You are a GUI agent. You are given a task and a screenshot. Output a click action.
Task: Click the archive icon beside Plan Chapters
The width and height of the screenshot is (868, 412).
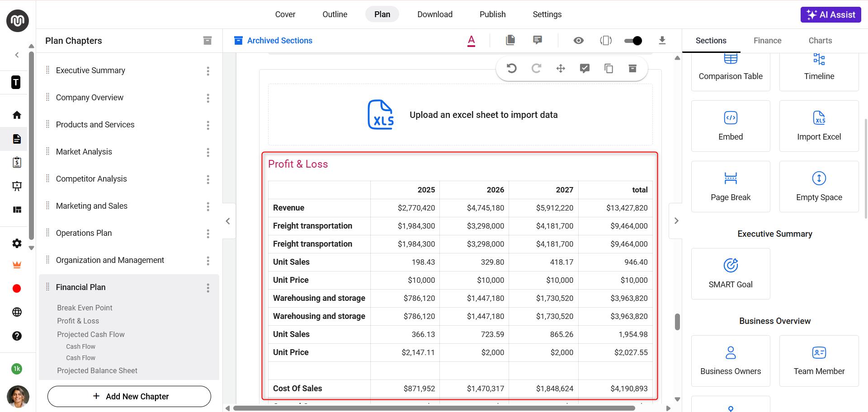tap(208, 41)
